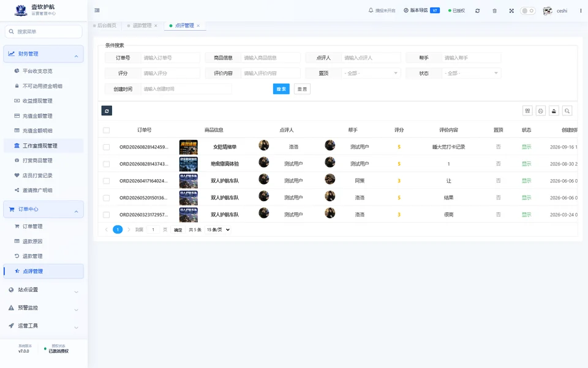Go to next page using right arrow
The height and width of the screenshot is (368, 588).
129,229
